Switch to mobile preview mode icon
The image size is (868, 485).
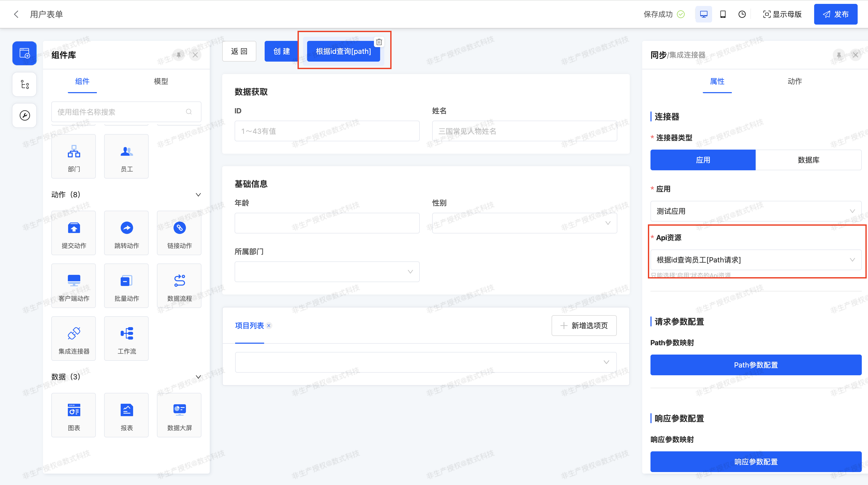click(723, 14)
